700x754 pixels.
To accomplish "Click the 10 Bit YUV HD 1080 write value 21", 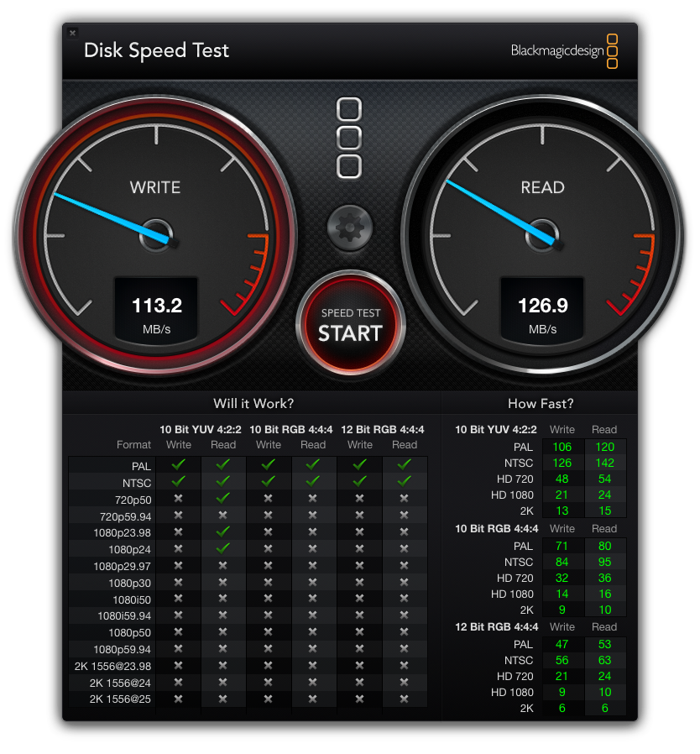I will (x=562, y=495).
